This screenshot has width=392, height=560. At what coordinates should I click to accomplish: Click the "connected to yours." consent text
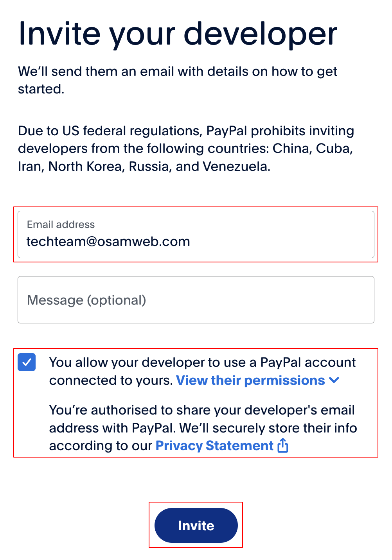click(111, 381)
